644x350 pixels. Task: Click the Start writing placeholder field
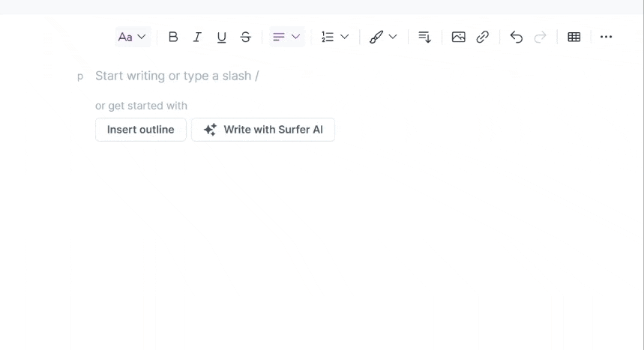coord(177,76)
